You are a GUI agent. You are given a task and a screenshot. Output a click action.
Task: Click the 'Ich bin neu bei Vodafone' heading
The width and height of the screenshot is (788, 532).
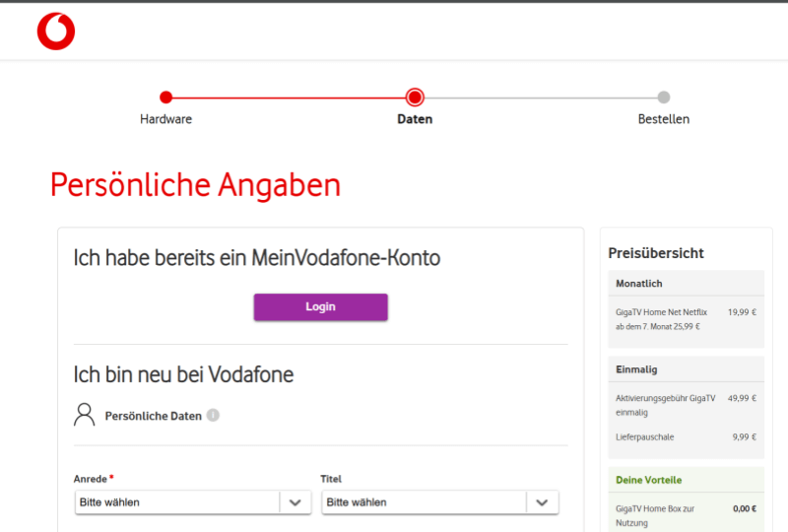click(x=183, y=374)
